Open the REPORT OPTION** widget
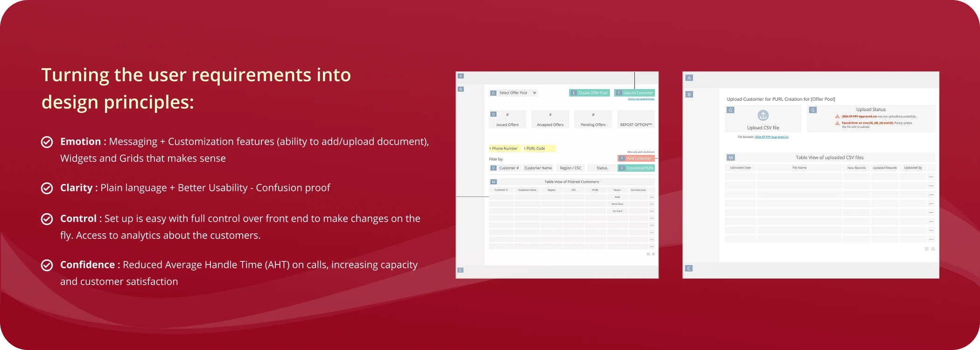The image size is (980, 350). pyautogui.click(x=636, y=119)
